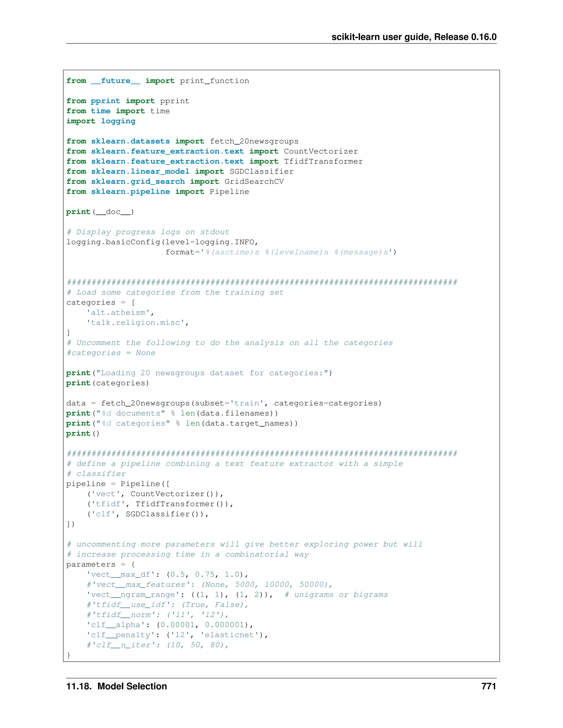This screenshot has width=563, height=728.
Task: Click commented line "#'tfidf__norm': ('l1', 'l2'),"
Action: click(x=158, y=615)
